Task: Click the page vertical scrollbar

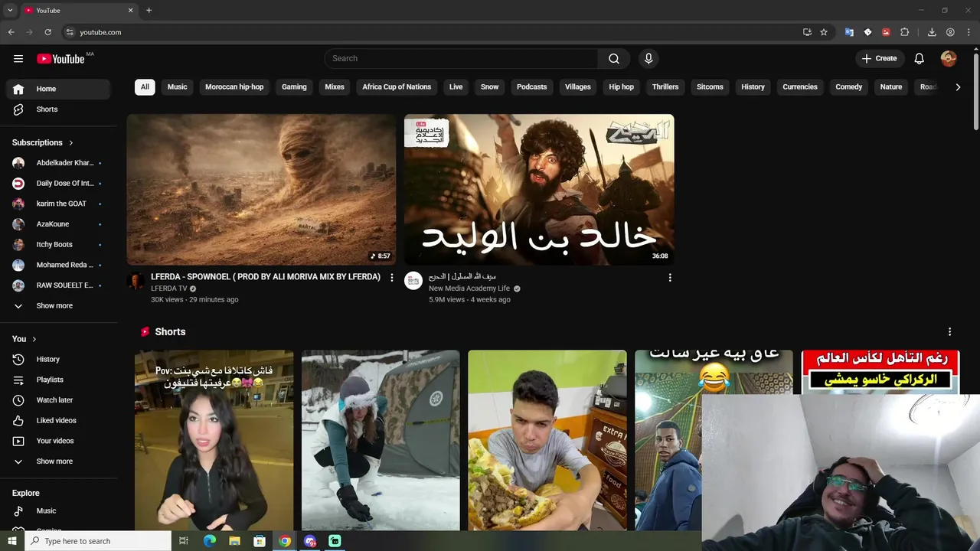Action: click(x=975, y=92)
